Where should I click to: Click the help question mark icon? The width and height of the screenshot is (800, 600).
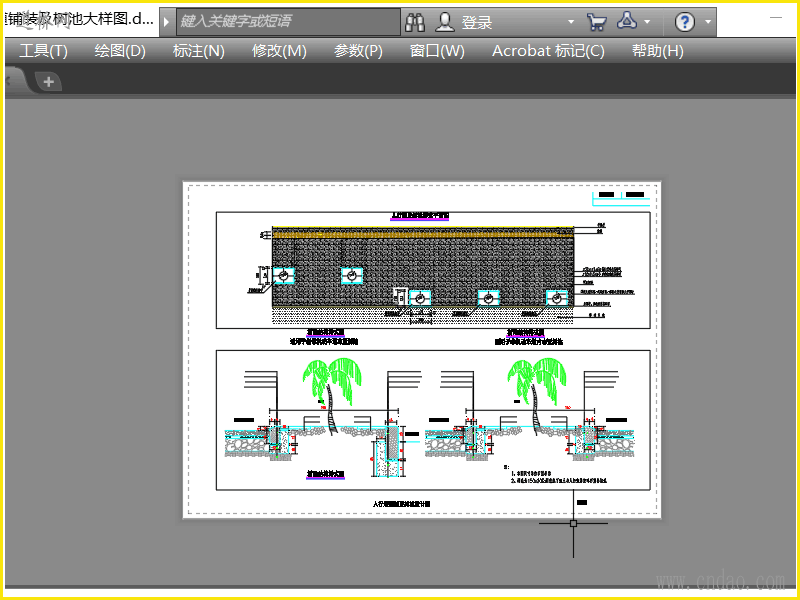pos(685,21)
